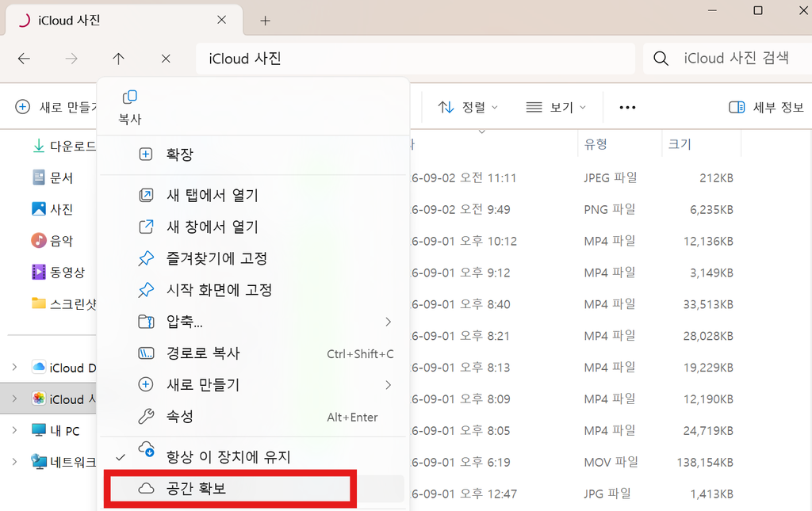Toggle the 세부 정보 details pane
The image size is (812, 511).
coord(767,107)
